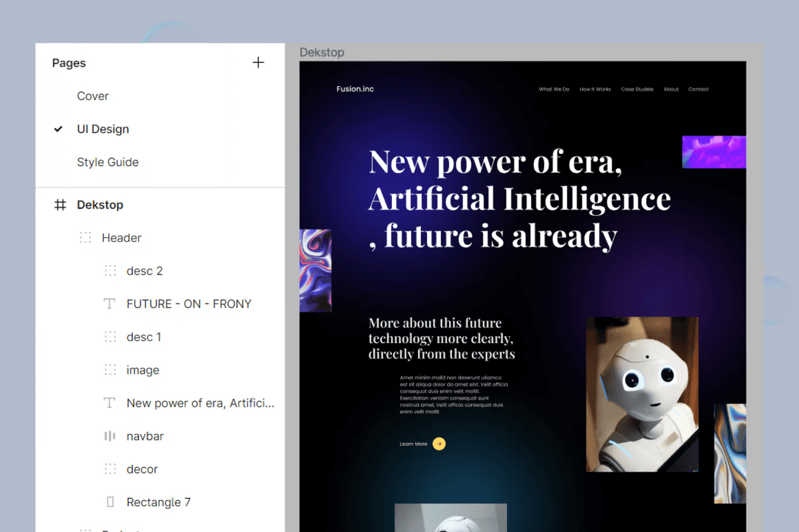Viewport: 799px width, 532px height.
Task: Click the navbar auto-layout icon
Action: point(110,436)
